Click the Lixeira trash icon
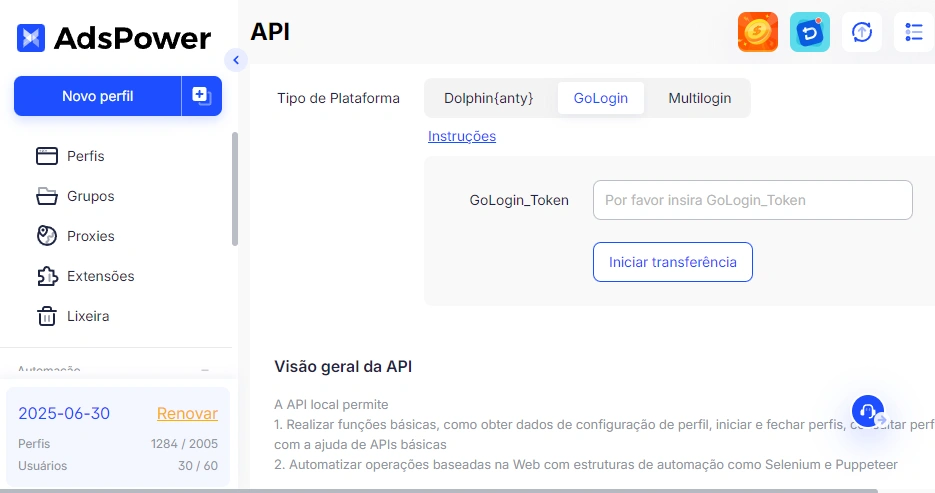The width and height of the screenshot is (935, 493). coord(47,316)
